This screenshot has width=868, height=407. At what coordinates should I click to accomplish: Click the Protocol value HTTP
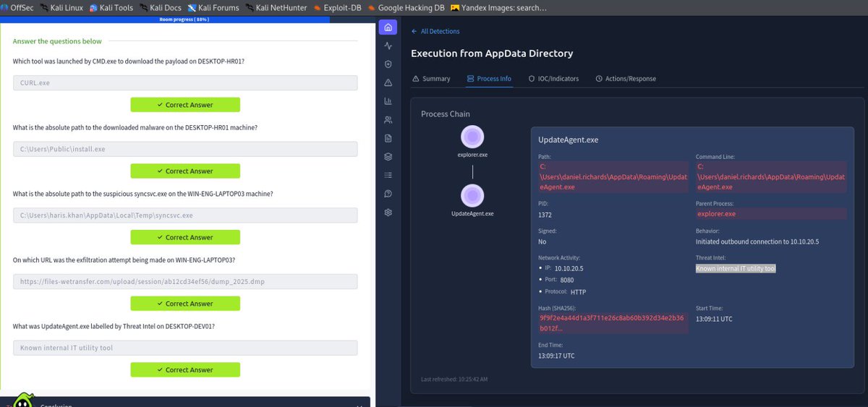[579, 291]
